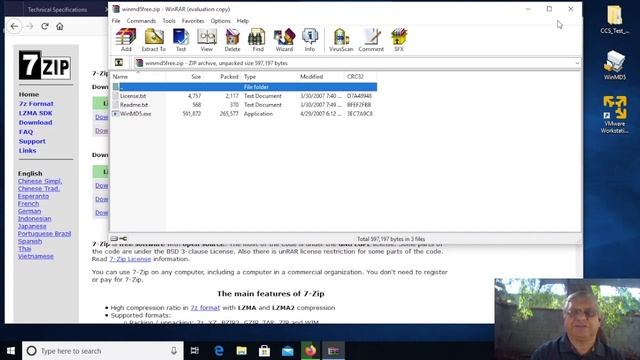
Task: Open the Tools menu
Action: coord(169,21)
